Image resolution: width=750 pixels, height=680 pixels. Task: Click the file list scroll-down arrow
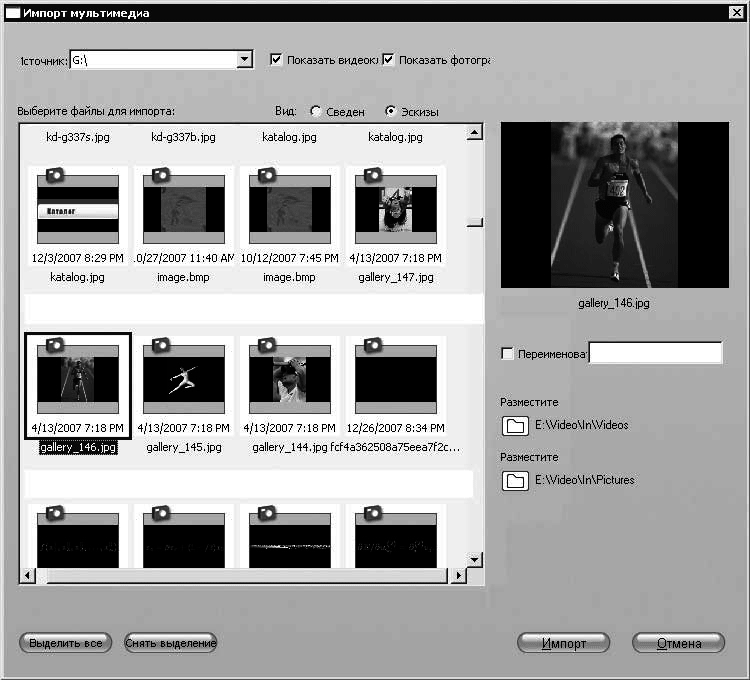tap(474, 559)
